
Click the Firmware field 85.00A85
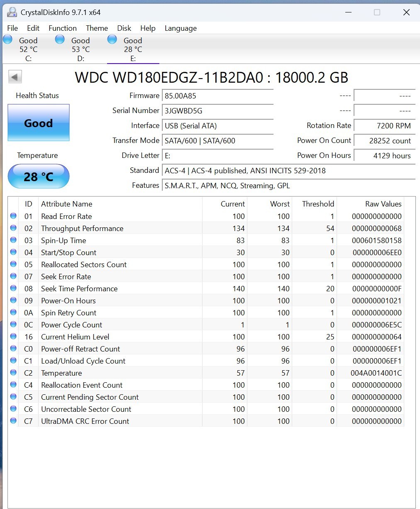[218, 96]
